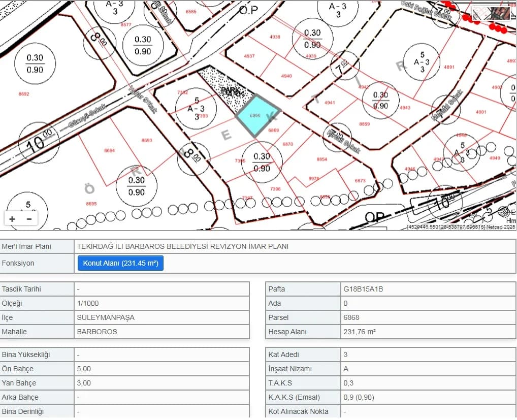The image size is (517, 420).
Task: Select parcel 4891 on the map
Action: [449, 67]
